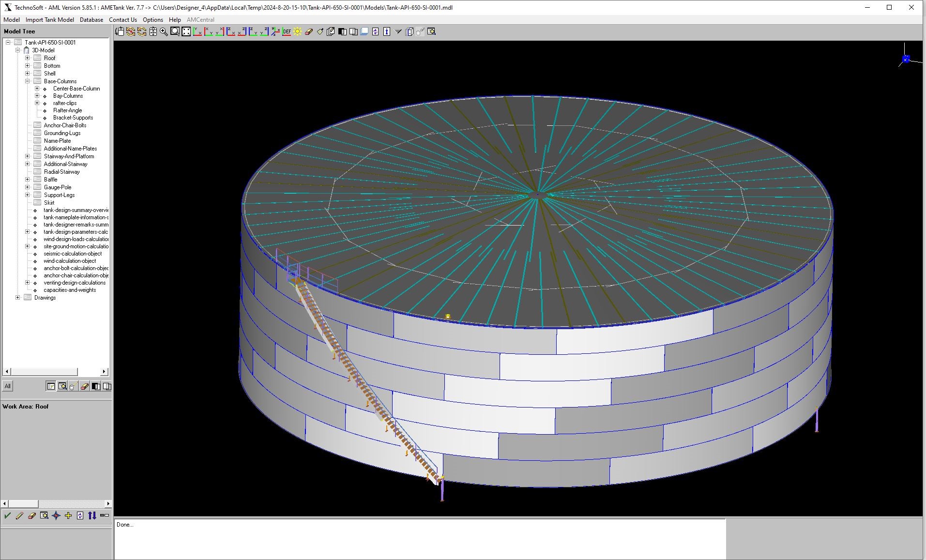Click the eraser icon in top toolbar

pos(309,31)
